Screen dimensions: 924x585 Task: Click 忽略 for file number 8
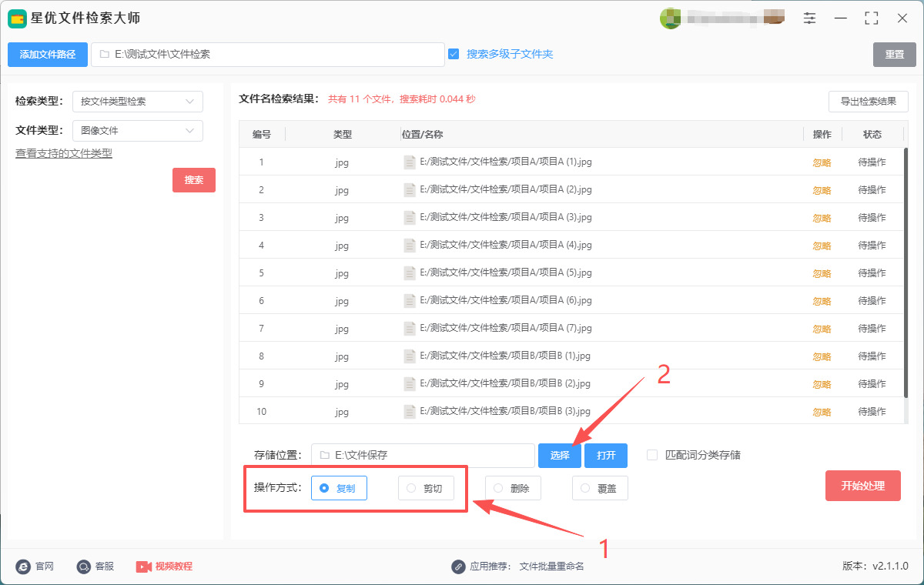[x=822, y=356]
